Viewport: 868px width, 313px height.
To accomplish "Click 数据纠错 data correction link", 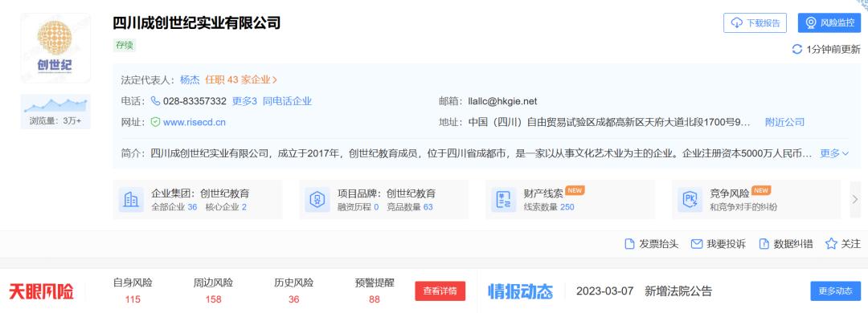I will coord(785,244).
